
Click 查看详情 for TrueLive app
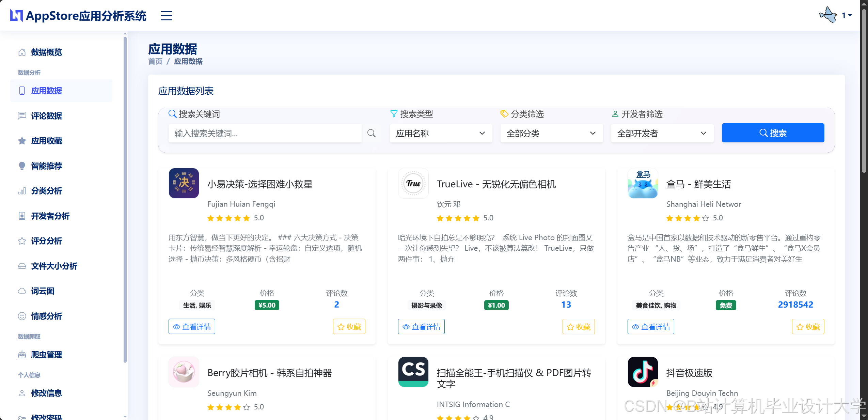[x=421, y=327]
